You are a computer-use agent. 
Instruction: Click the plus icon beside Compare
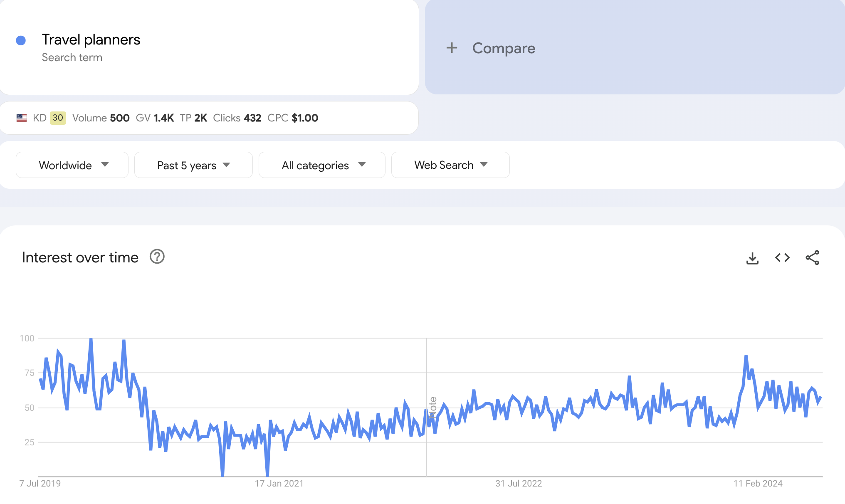452,48
